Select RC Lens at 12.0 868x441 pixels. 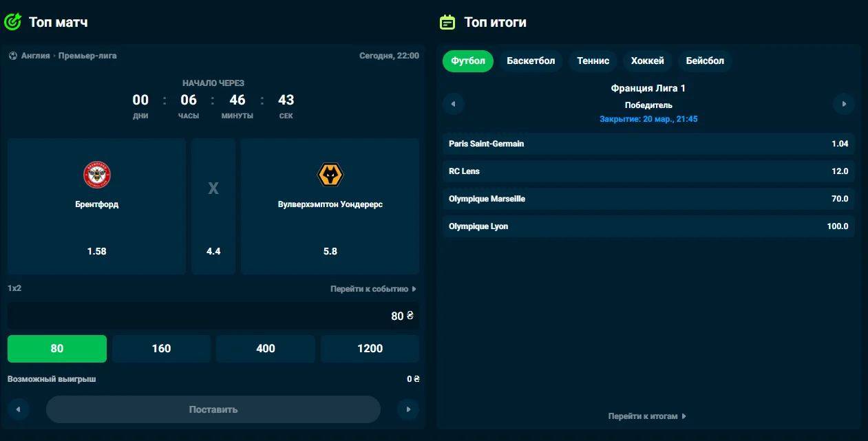(x=648, y=171)
